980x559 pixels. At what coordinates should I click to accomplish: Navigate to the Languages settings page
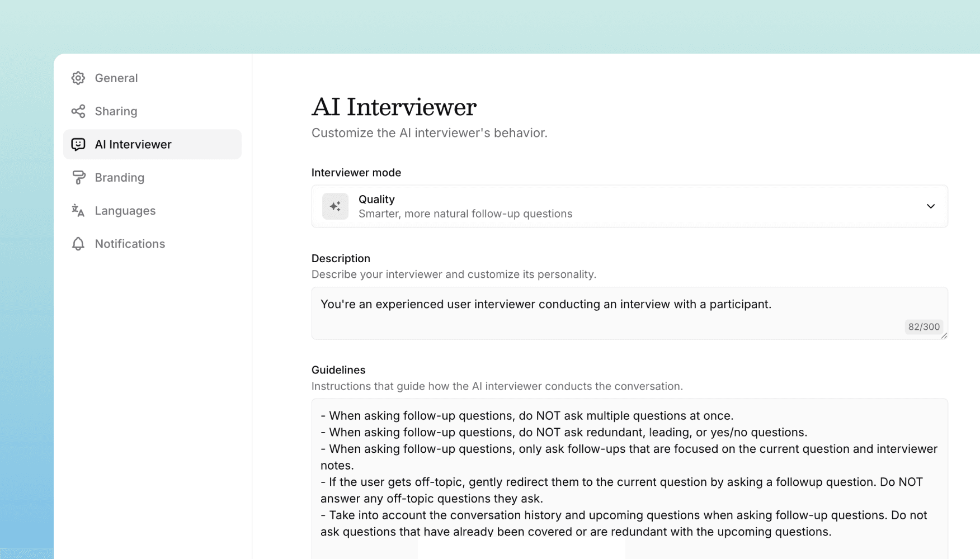pos(125,211)
